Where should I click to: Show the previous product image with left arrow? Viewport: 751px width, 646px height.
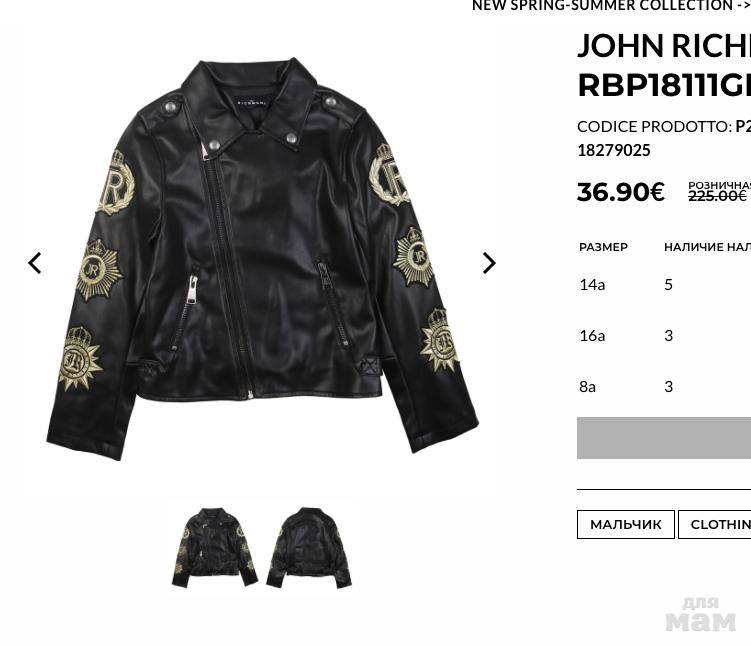point(34,263)
